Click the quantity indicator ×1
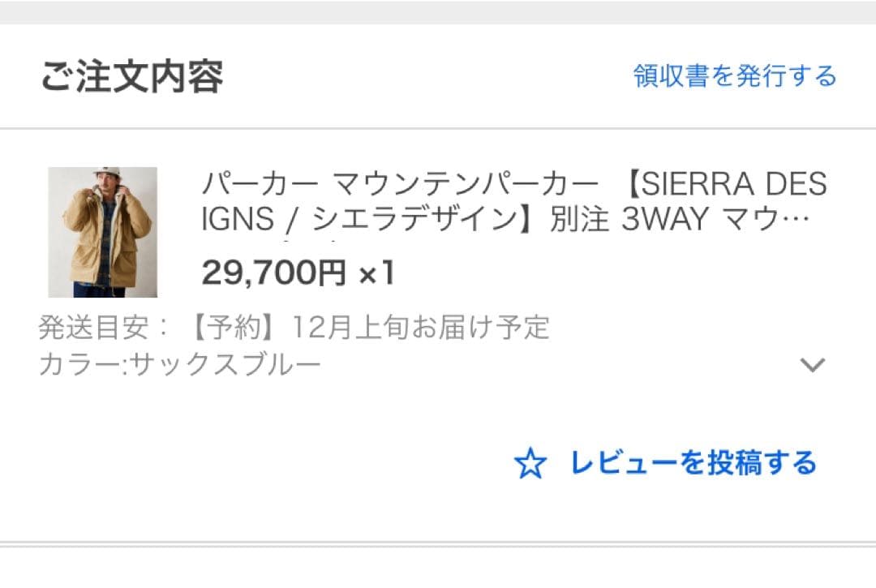 (377, 274)
